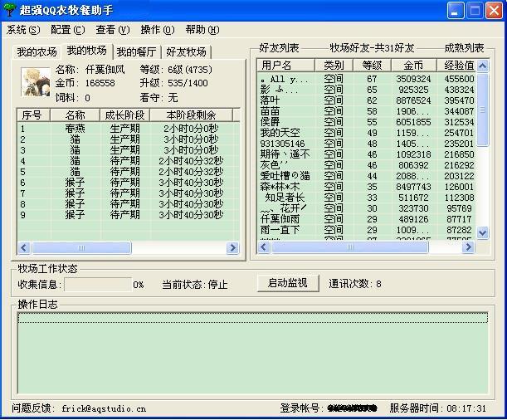507x420 pixels.
Task: Click the friend list vertical scrollbar thumb
Action: point(483,110)
